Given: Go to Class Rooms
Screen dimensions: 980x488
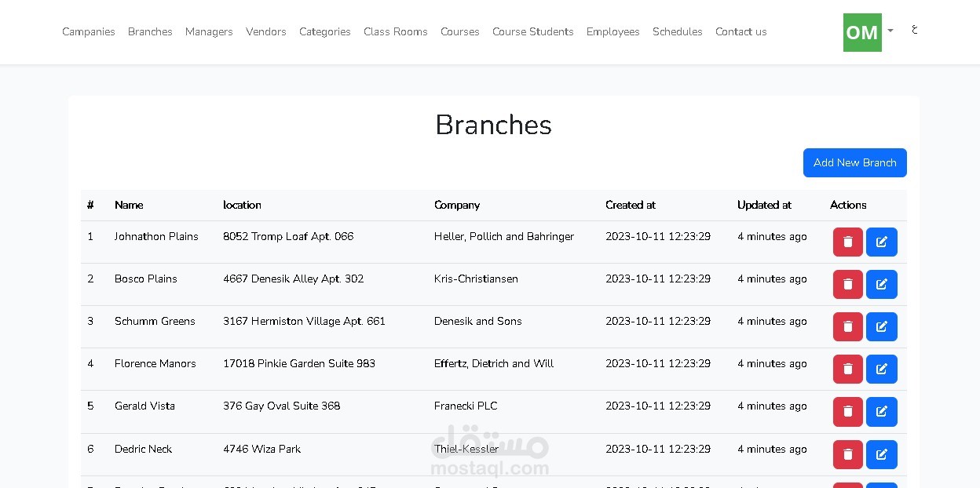Looking at the screenshot, I should (x=396, y=31).
